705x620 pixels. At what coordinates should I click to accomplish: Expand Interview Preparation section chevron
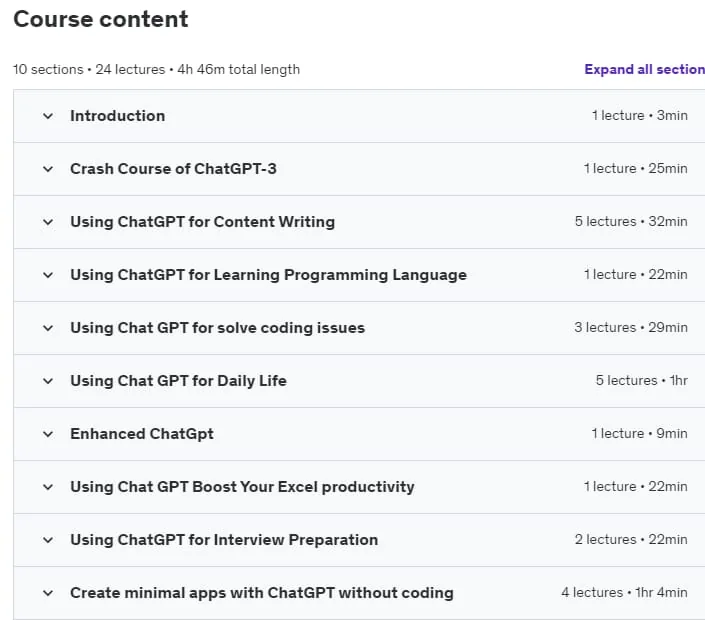click(x=48, y=540)
